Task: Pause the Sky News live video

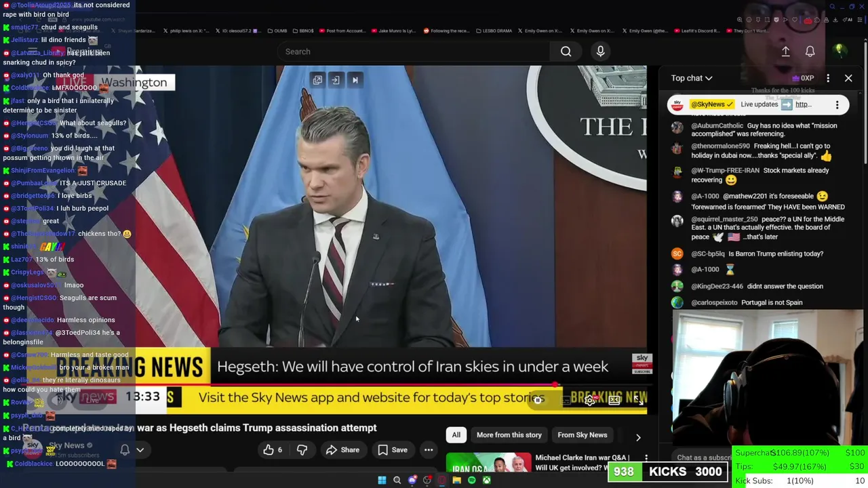Action: pos(537,401)
